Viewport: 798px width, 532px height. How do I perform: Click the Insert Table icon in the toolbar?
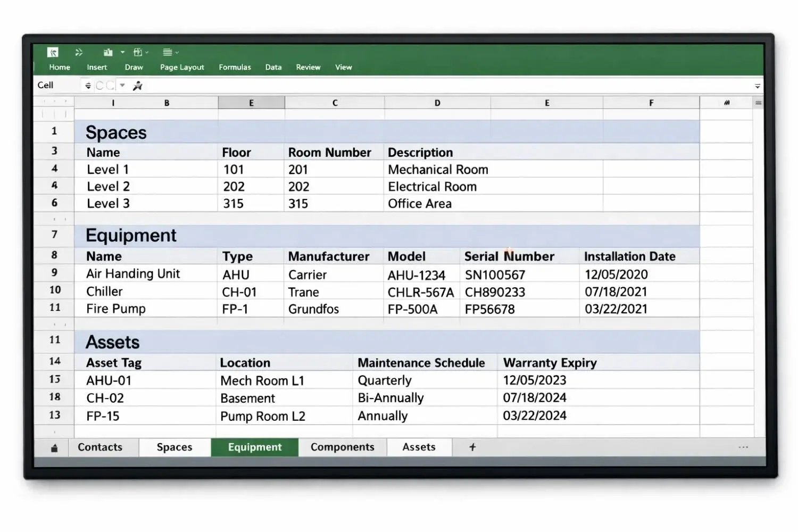tap(137, 52)
